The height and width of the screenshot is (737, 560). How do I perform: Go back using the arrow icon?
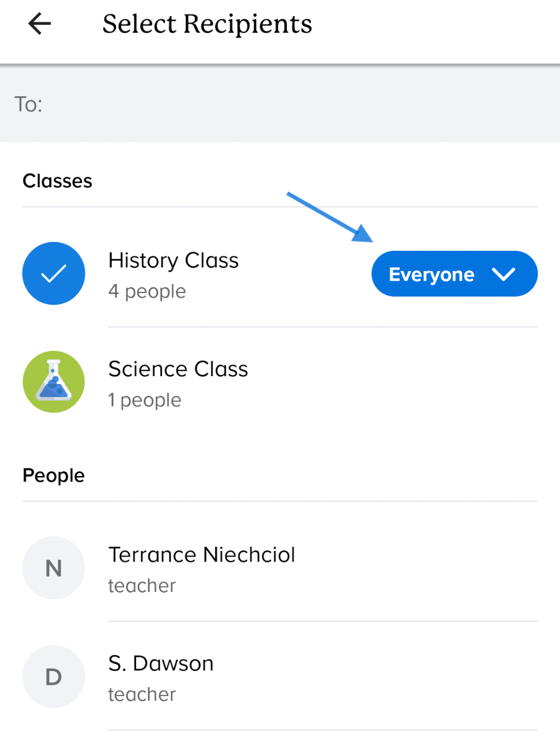40,24
